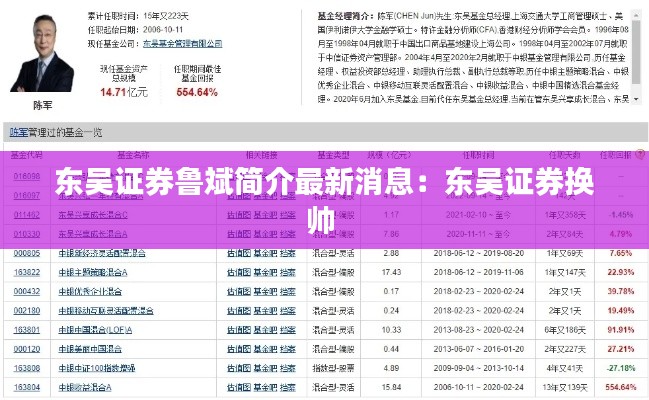The image size is (649, 400).
Task: Select the 15年又223天 cumulative tenure text
Action: (x=166, y=16)
